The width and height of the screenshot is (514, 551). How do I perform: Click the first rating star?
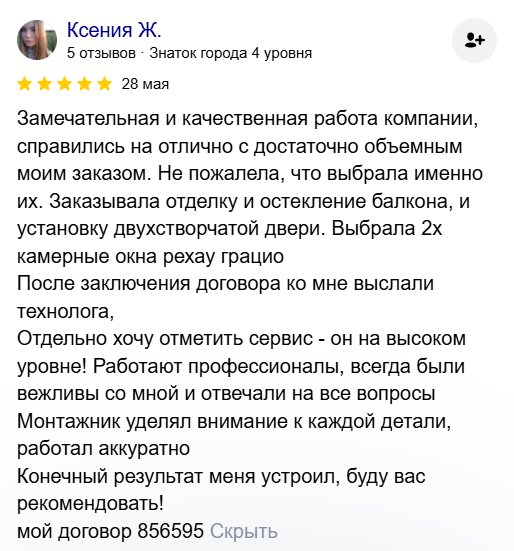(25, 84)
